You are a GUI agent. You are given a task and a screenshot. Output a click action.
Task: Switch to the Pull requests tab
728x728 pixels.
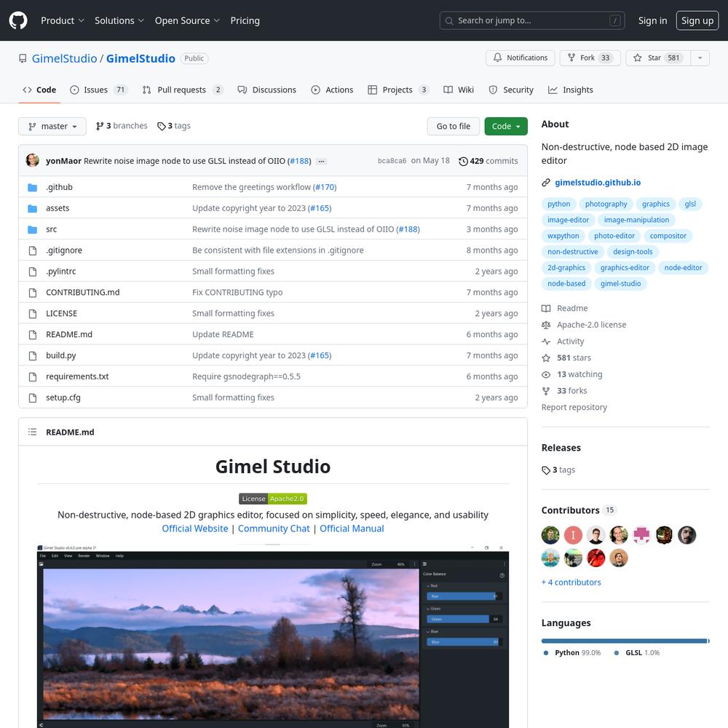coord(183,90)
